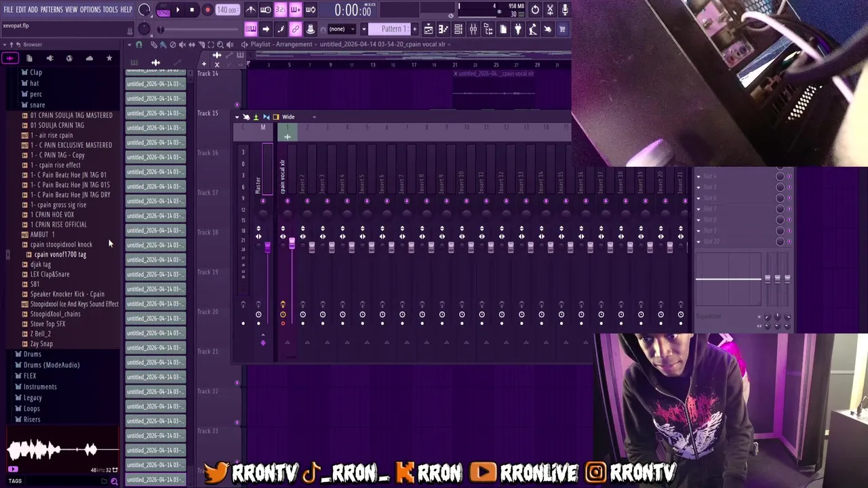Mute Insert 2 mixer track

click(x=307, y=201)
